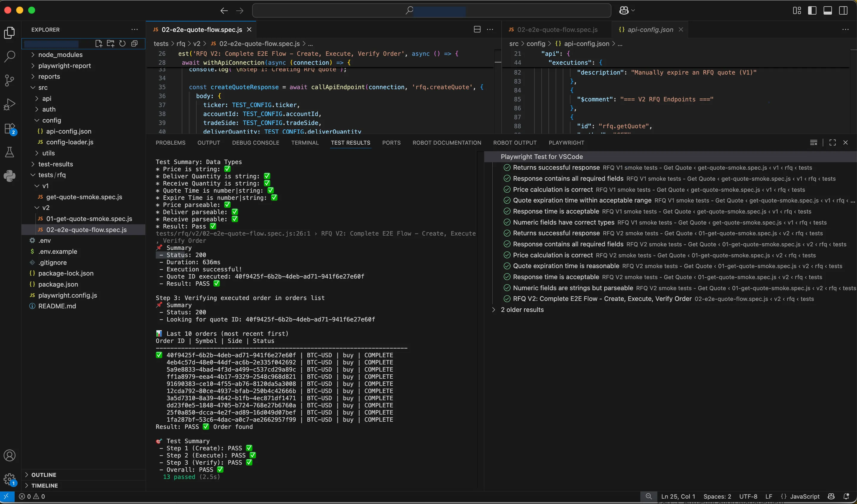Open README.md in the Explorer
Viewport: 857px width, 504px height.
(57, 306)
